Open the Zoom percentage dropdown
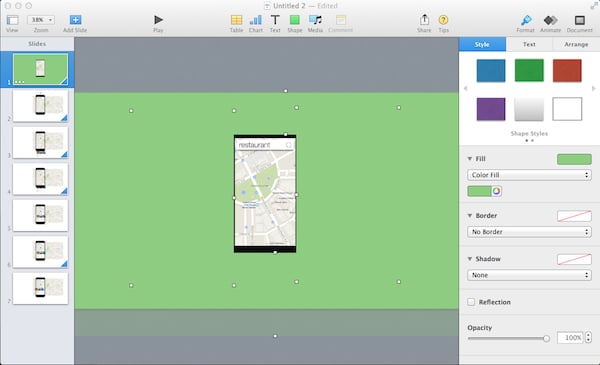Viewport: 600px width, 365px height. coord(41,20)
